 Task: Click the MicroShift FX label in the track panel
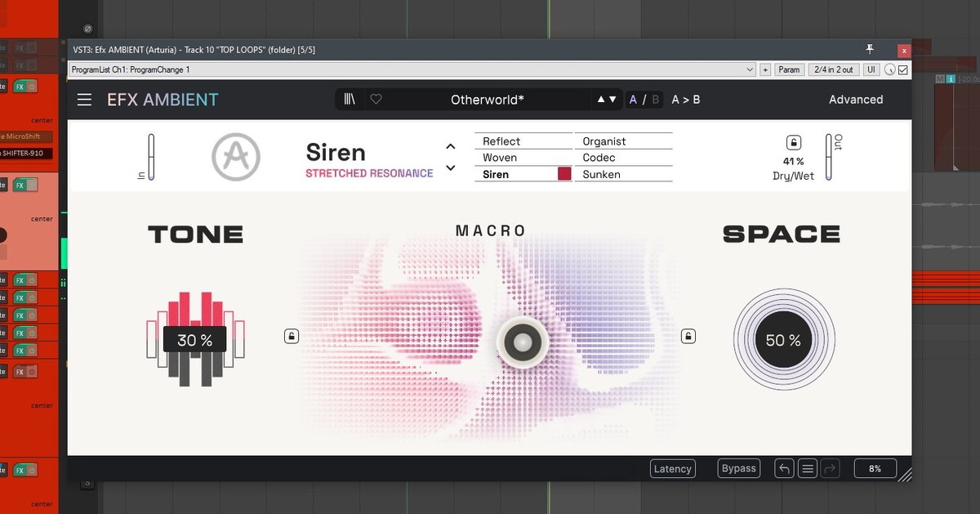tap(27, 136)
